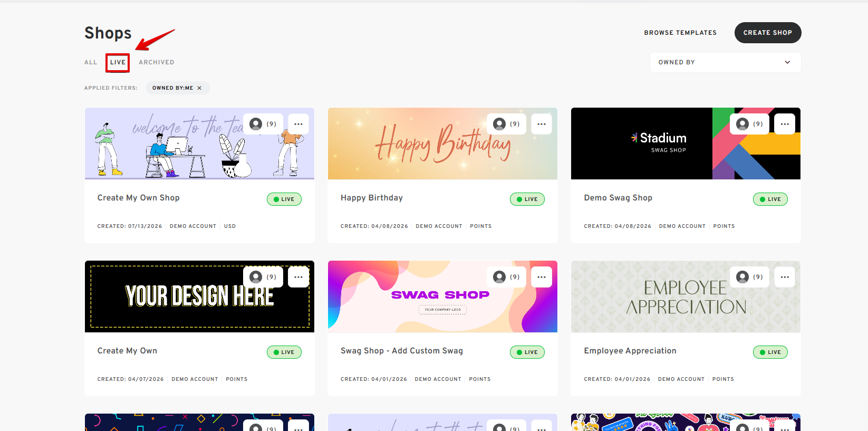Viewport: 868px width, 431px height.
Task: Open the three-dot menu on Create My Own Shop
Action: [298, 124]
